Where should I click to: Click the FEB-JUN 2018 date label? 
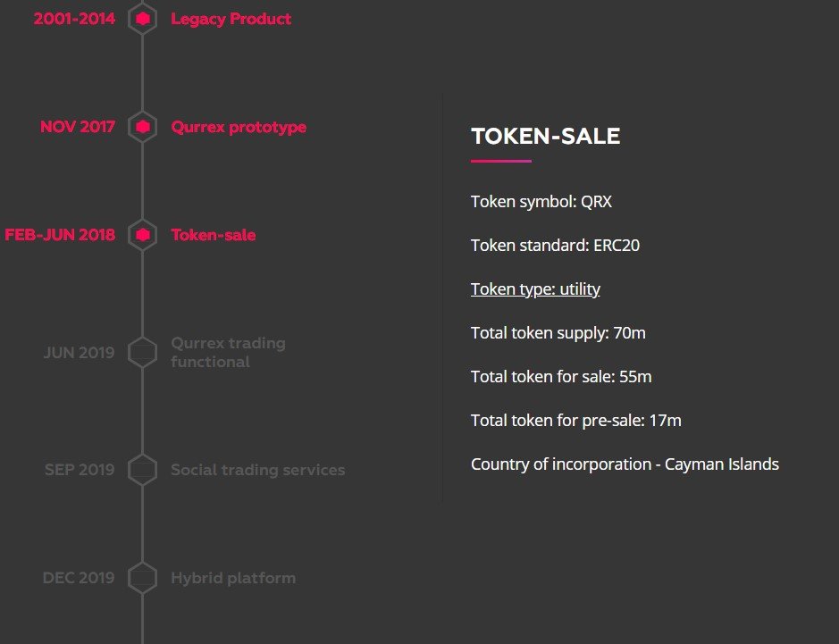[x=60, y=235]
